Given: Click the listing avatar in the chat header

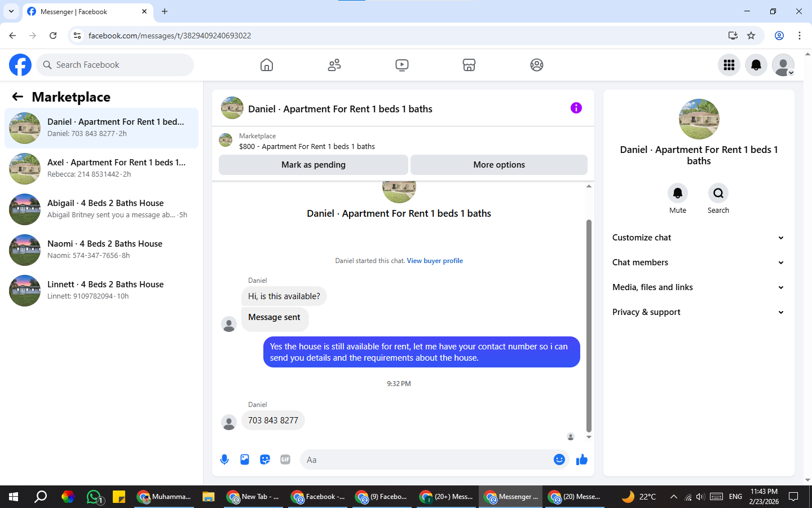Looking at the screenshot, I should click(232, 108).
